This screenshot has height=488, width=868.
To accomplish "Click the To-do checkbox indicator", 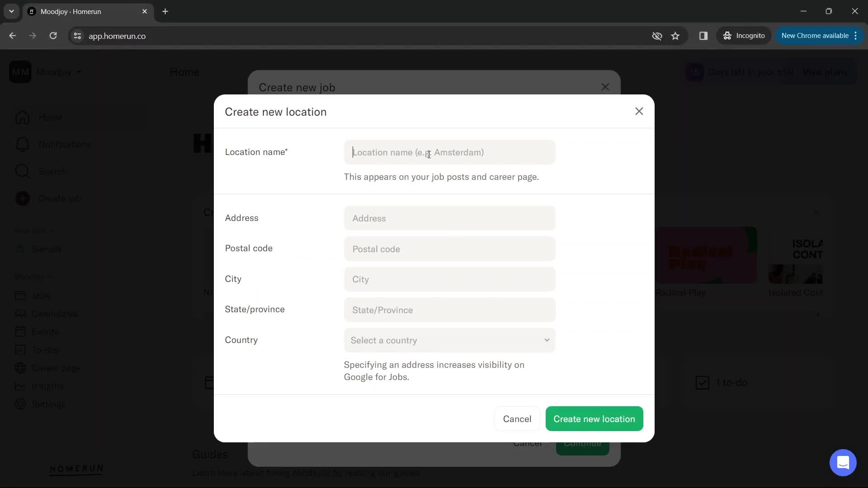I will (702, 382).
